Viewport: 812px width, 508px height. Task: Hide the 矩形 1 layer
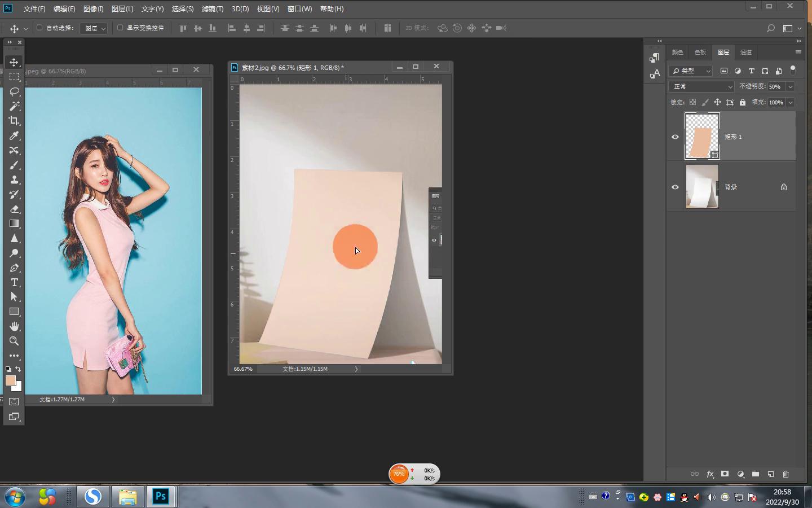[675, 137]
